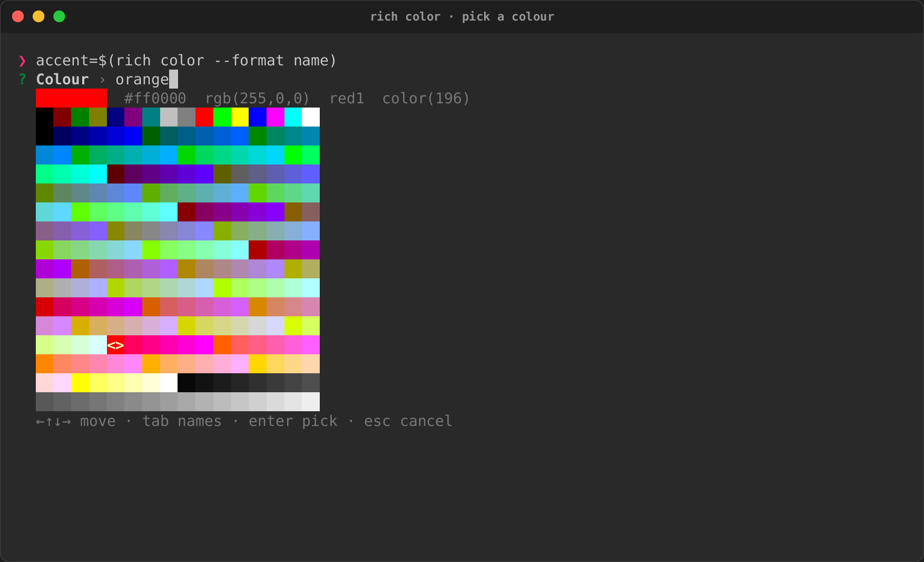
Task: Zoom the terminal window with the green button
Action: pyautogui.click(x=59, y=16)
